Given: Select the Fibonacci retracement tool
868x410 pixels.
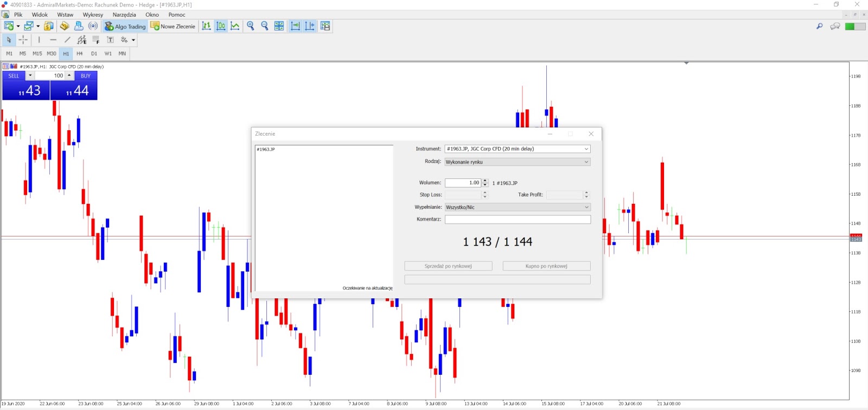Looking at the screenshot, I should [96, 40].
